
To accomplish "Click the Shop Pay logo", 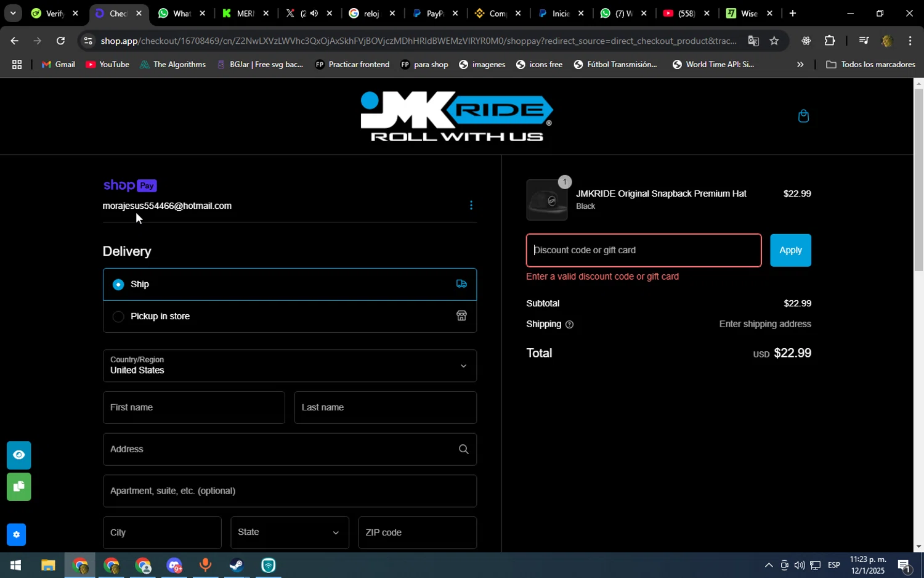I will tap(130, 185).
